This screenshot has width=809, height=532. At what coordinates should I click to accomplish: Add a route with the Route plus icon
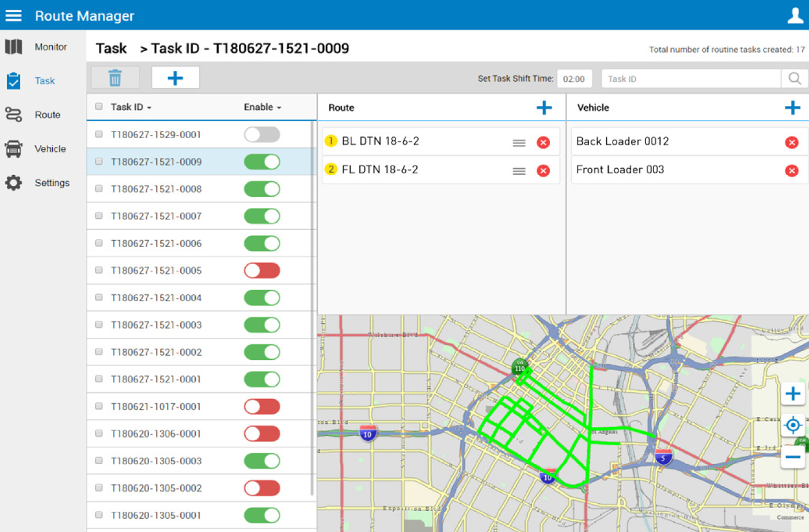tap(544, 108)
